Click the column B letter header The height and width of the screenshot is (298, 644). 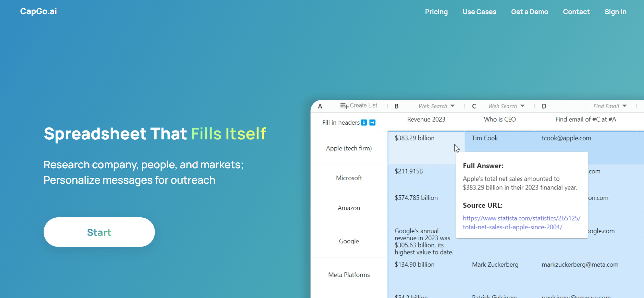point(397,106)
